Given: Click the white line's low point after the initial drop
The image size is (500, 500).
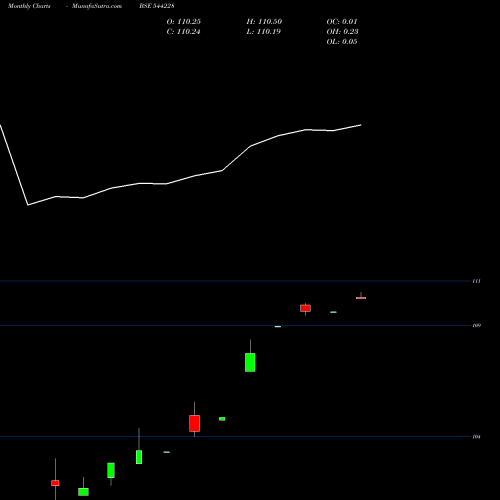Looking at the screenshot, I should coord(28,205).
